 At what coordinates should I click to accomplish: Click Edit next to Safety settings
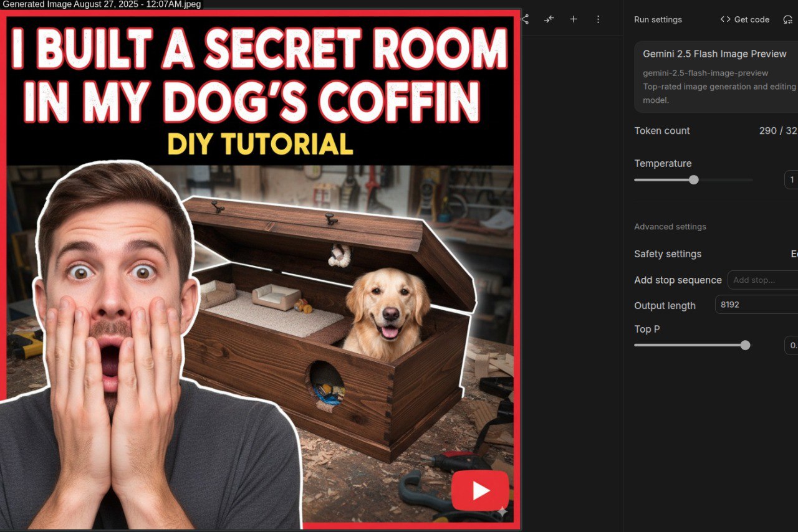click(x=794, y=254)
